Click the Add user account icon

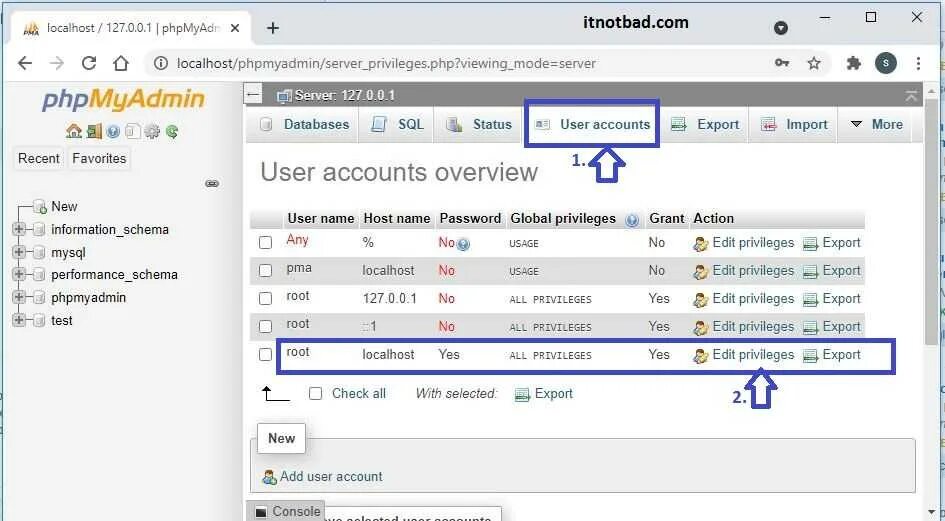269,477
